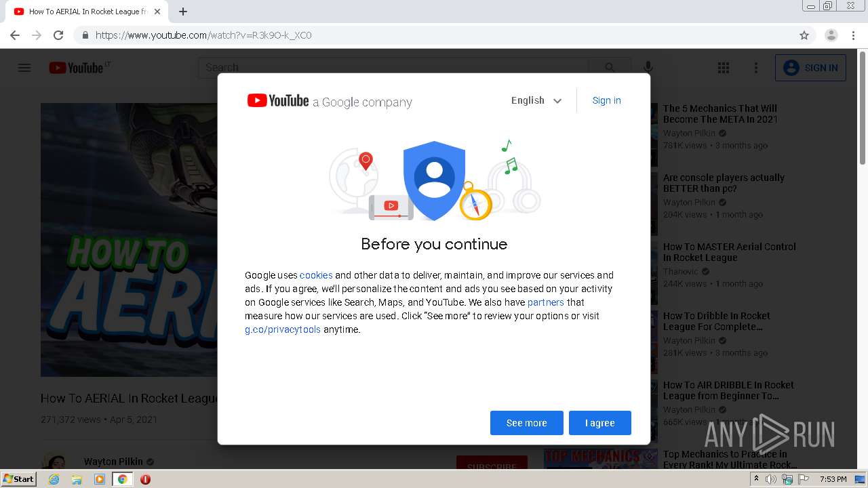
Task: Click the network tray icon
Action: pos(787,479)
